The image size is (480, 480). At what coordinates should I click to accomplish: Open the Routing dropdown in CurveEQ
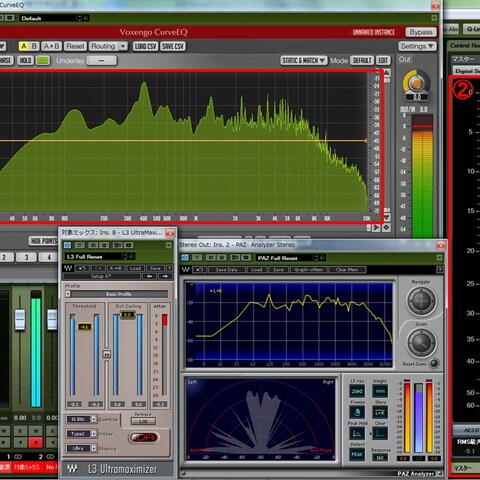108,46
